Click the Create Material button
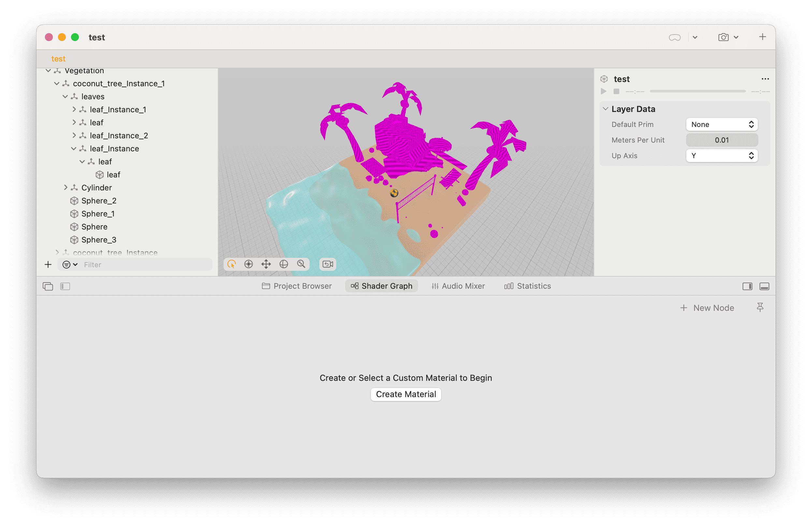812x526 pixels. coord(406,394)
